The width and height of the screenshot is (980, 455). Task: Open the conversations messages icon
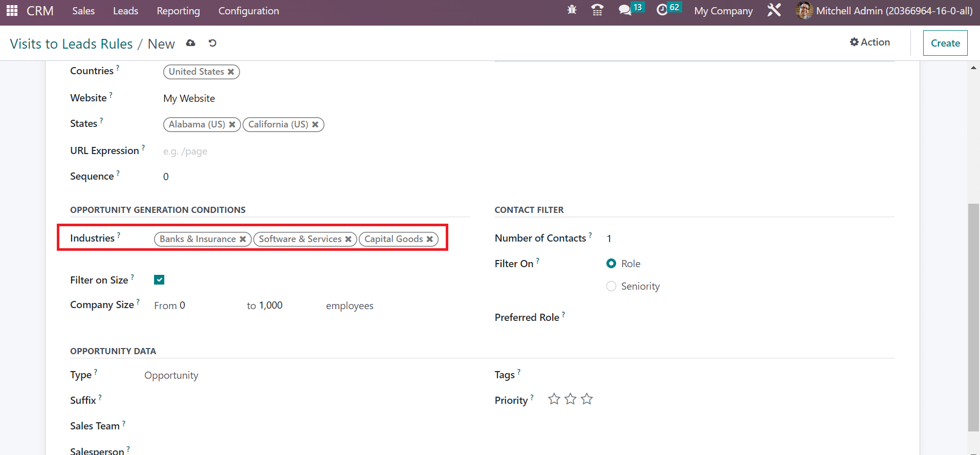point(625,10)
